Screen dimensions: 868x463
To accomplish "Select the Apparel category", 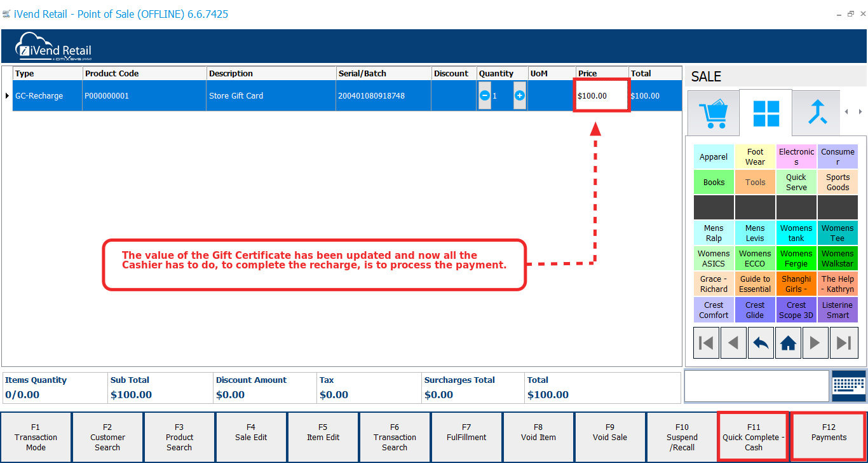I will coord(714,156).
